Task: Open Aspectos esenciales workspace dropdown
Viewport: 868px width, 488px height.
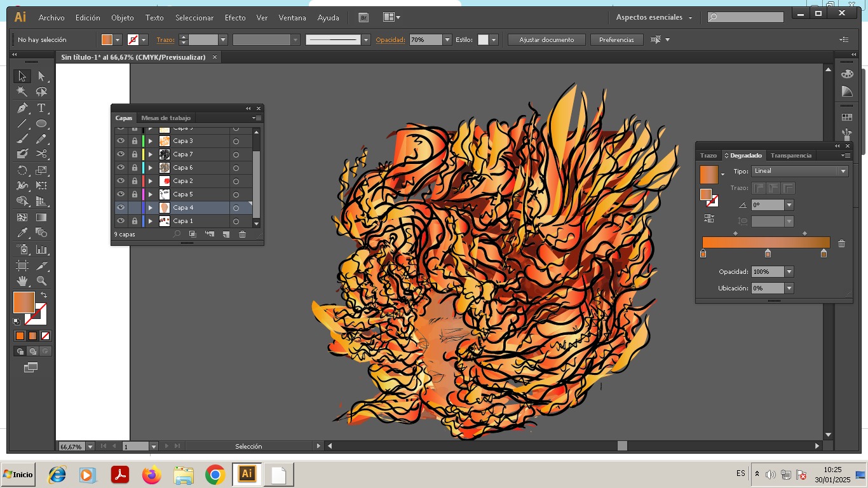Action: (654, 17)
